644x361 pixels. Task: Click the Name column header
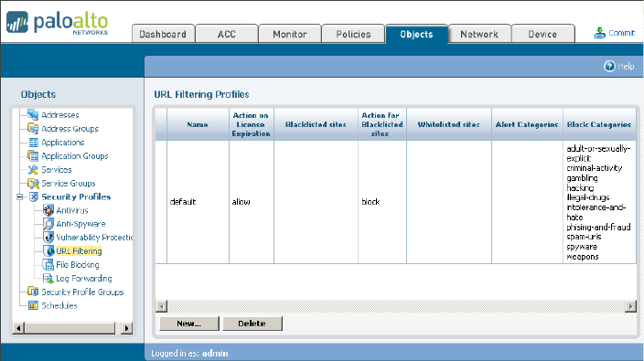pyautogui.click(x=198, y=124)
